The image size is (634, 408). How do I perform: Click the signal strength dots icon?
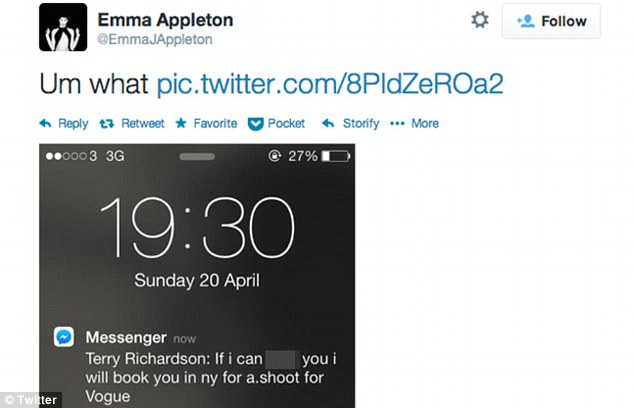point(67,156)
